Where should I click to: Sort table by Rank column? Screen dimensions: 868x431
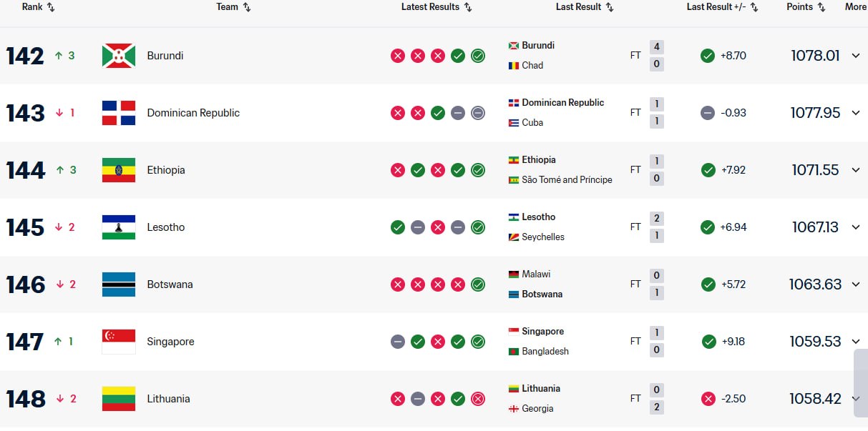(38, 7)
